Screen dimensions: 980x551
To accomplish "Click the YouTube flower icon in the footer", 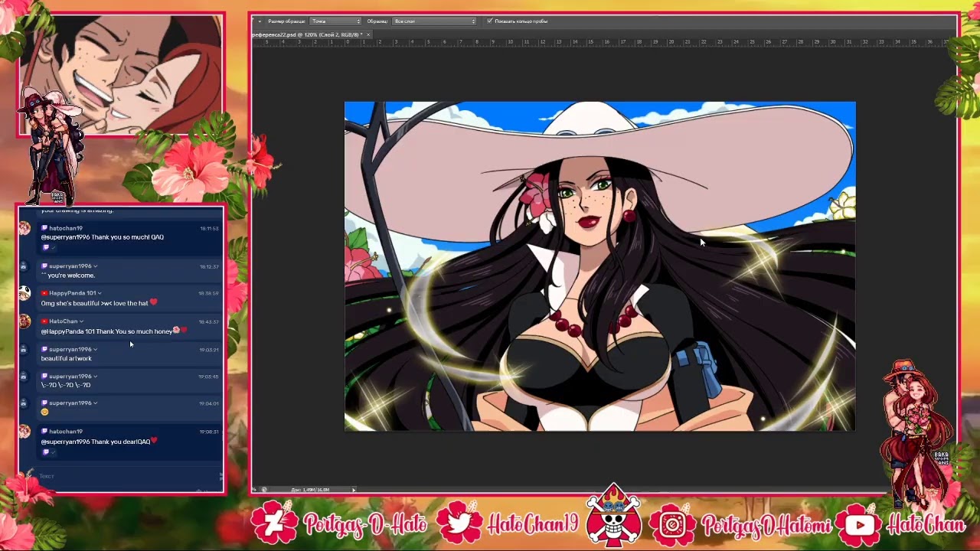I will [859, 524].
